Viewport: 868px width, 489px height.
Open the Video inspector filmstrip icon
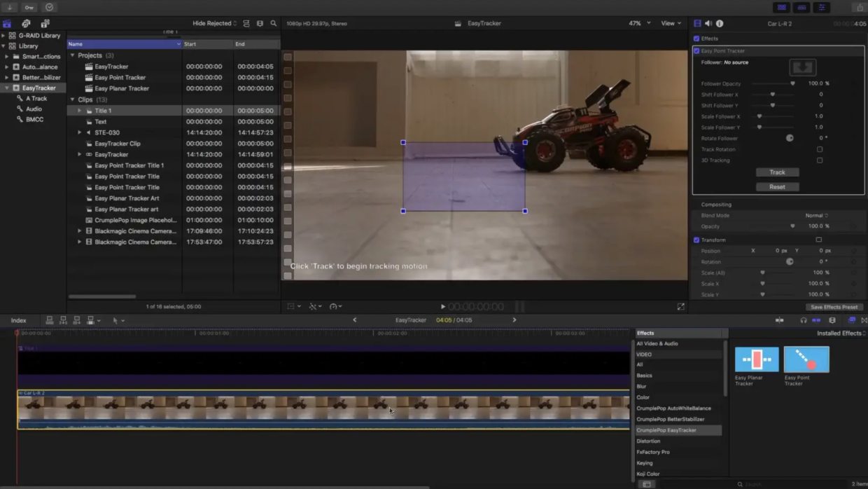pos(697,23)
